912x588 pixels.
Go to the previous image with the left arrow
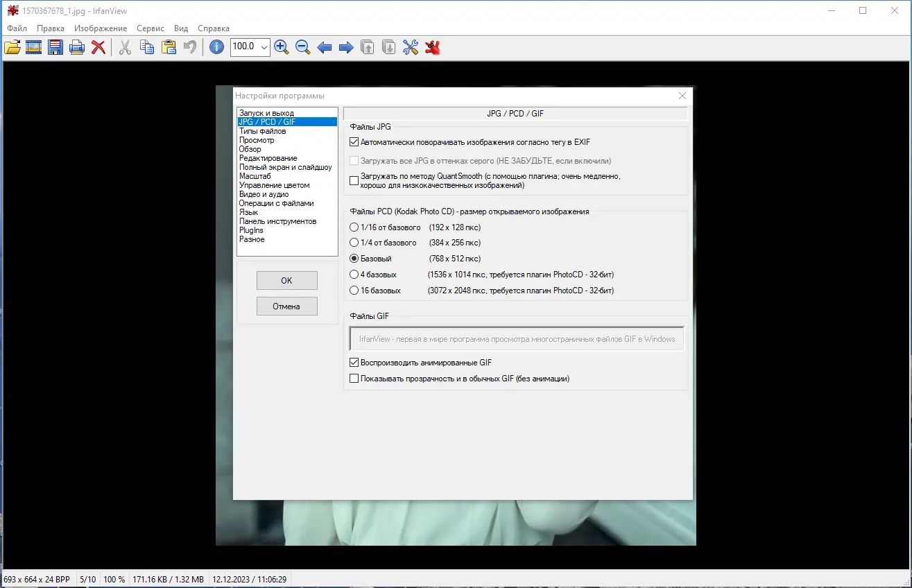pos(324,47)
